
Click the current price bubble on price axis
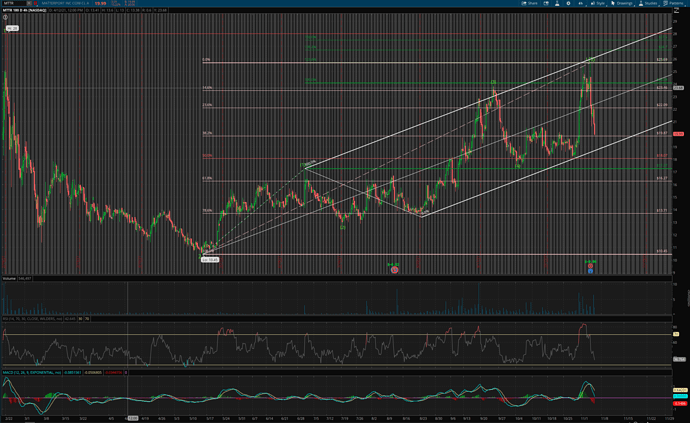tap(678, 134)
